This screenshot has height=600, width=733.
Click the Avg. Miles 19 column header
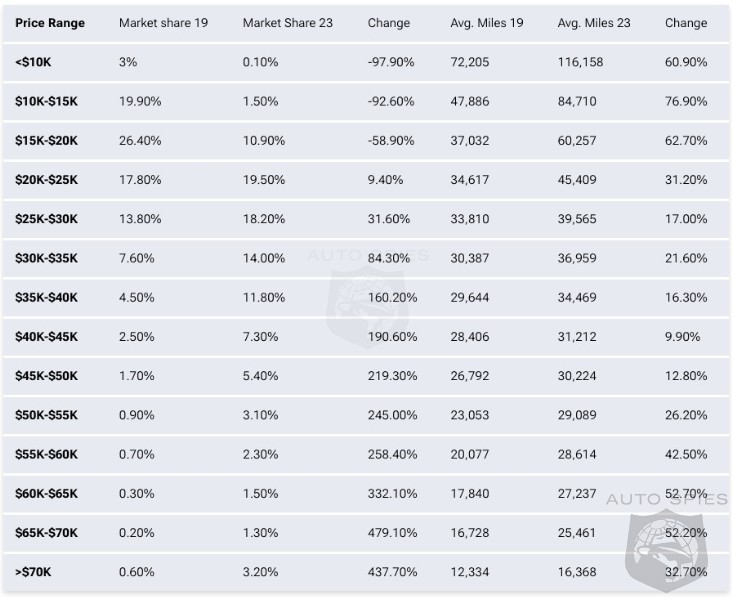pos(487,23)
